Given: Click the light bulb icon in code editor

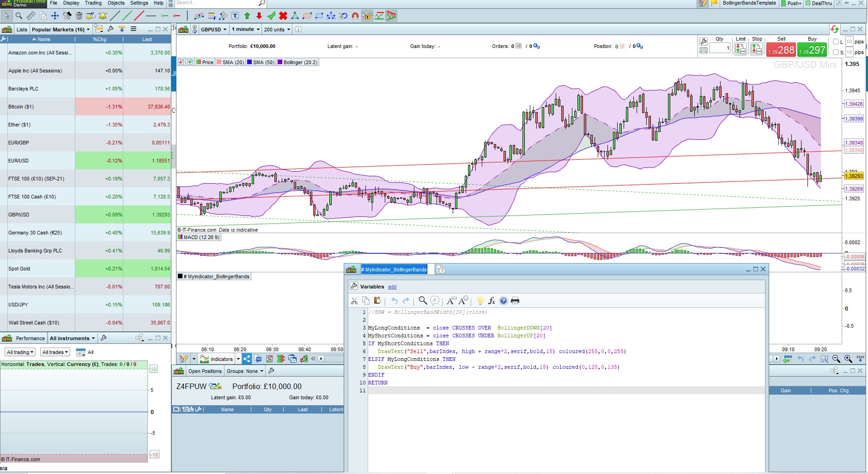Looking at the screenshot, I should (480, 301).
